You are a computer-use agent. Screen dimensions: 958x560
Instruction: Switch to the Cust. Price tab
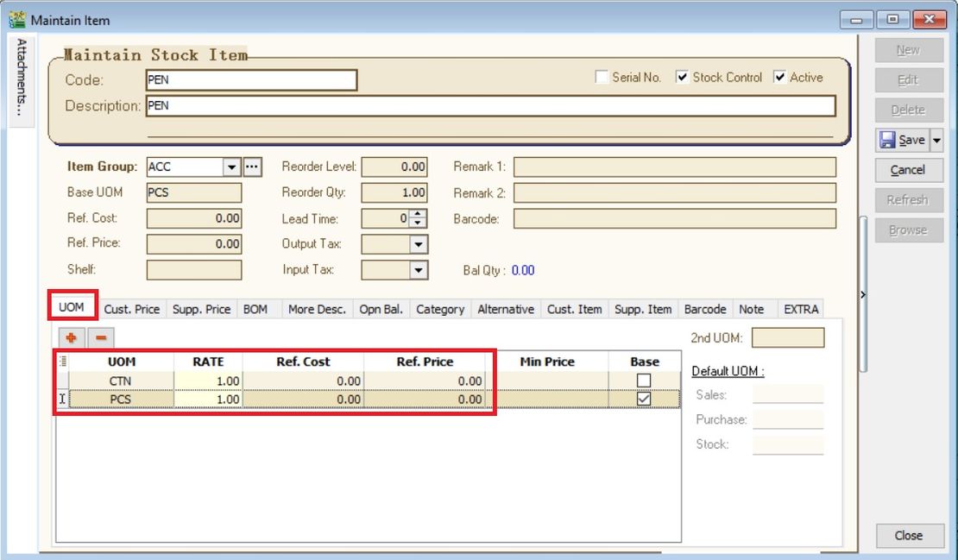pos(132,309)
